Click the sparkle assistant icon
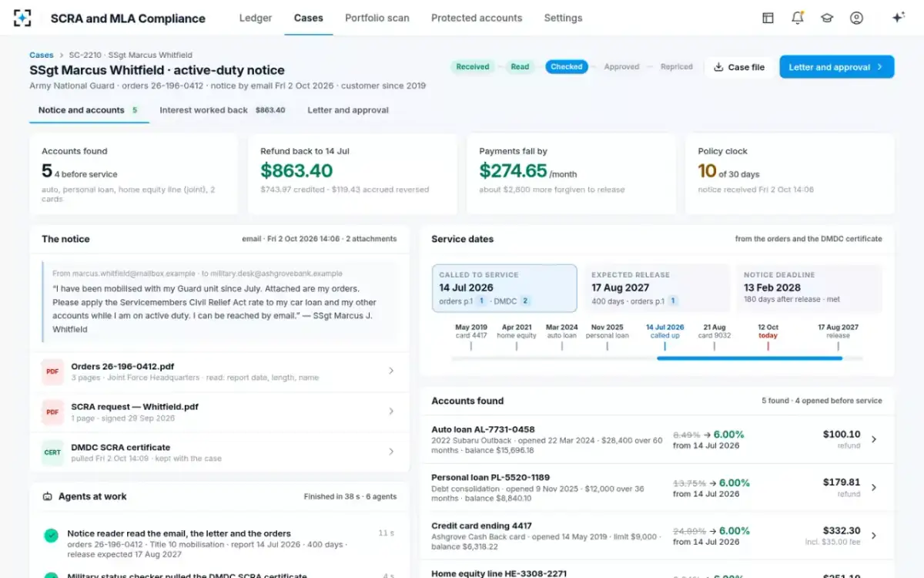The width and height of the screenshot is (924, 578). click(898, 18)
